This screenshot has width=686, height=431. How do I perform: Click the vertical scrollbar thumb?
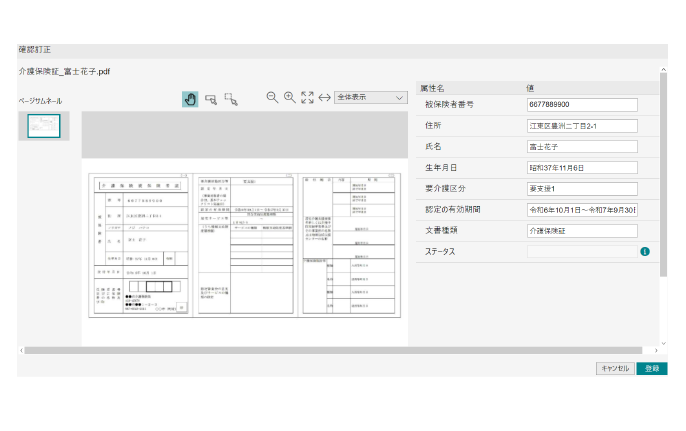tap(664, 175)
